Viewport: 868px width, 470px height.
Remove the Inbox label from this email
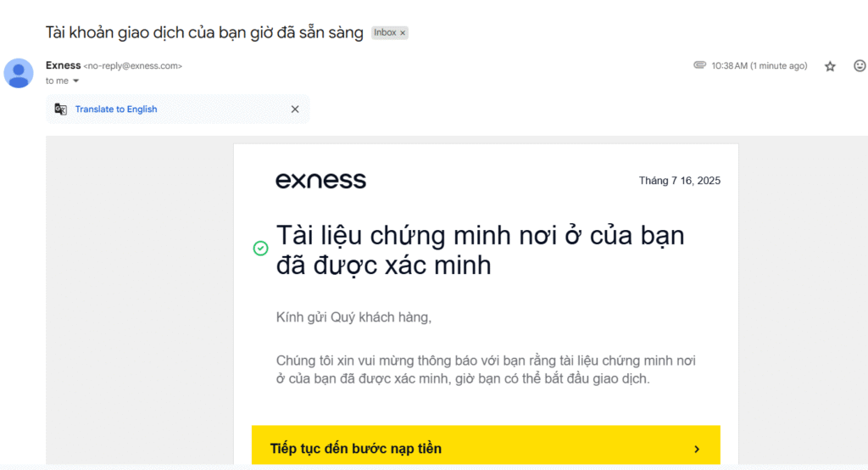(403, 33)
